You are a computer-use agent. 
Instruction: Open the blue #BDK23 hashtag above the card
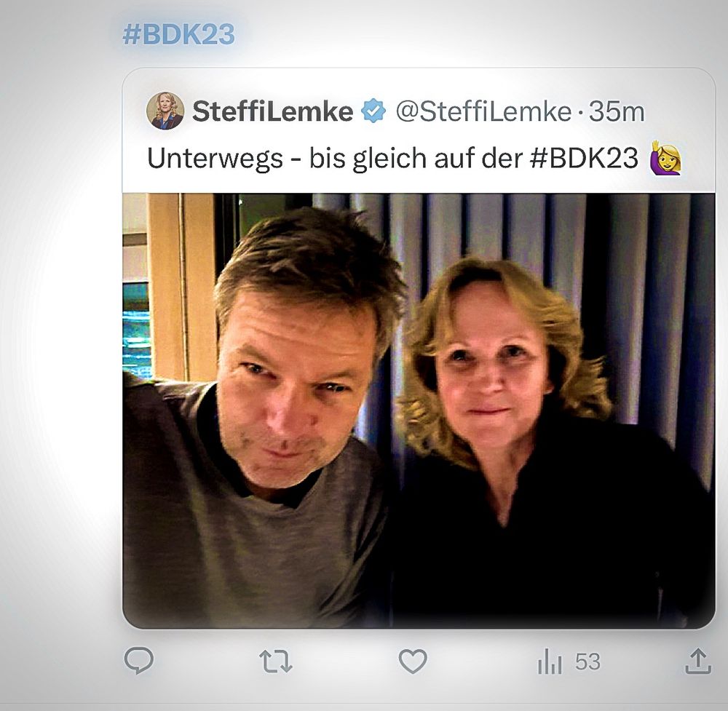tap(179, 34)
